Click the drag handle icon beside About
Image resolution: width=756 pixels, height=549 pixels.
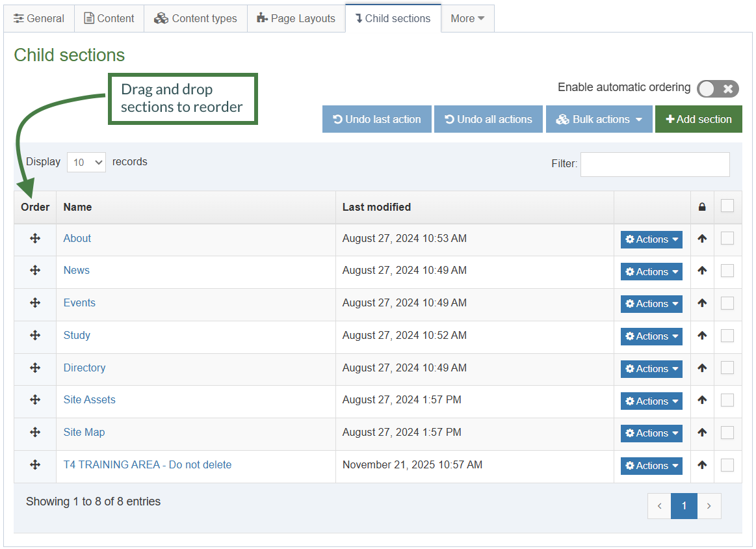pyautogui.click(x=34, y=239)
